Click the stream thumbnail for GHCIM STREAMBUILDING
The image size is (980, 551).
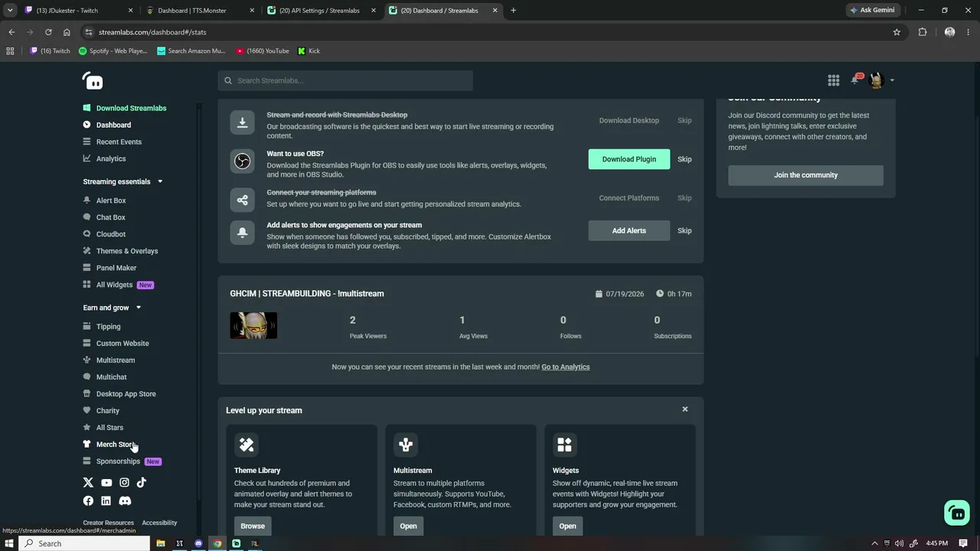[253, 325]
